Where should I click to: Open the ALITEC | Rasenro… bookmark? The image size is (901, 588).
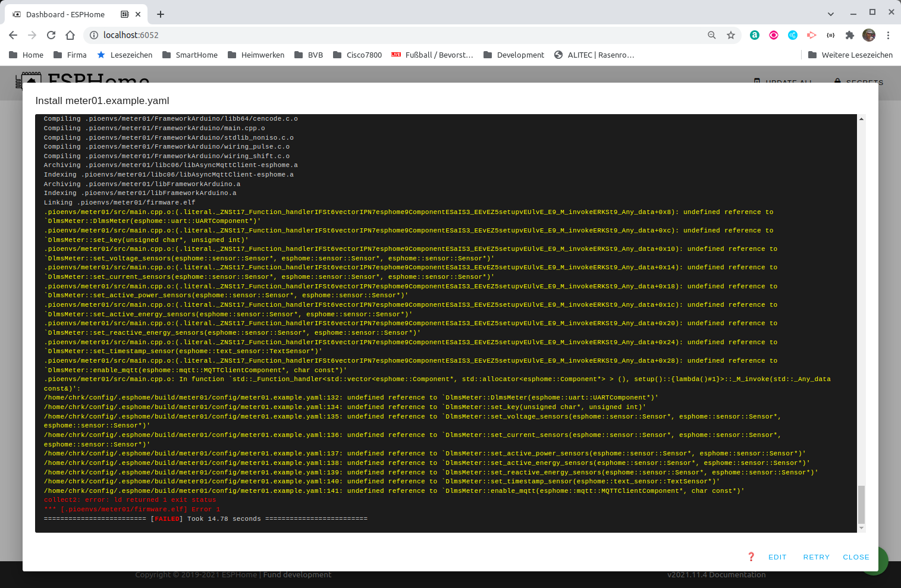[594, 55]
